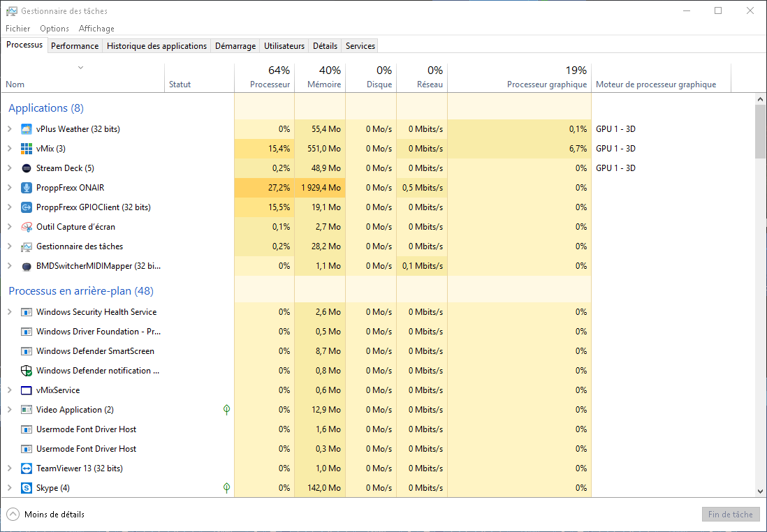Viewport: 767px width, 532px height.
Task: Open the Fichier menu
Action: [18, 29]
